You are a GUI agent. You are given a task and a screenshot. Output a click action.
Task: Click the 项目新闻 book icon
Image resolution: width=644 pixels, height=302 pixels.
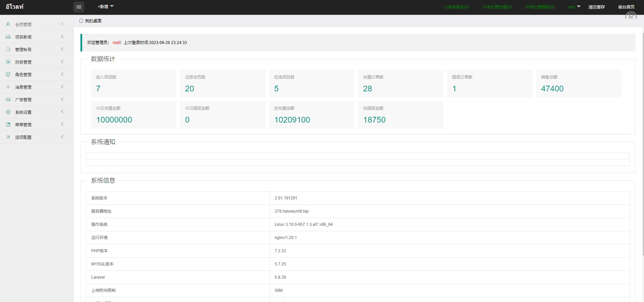pos(8,37)
